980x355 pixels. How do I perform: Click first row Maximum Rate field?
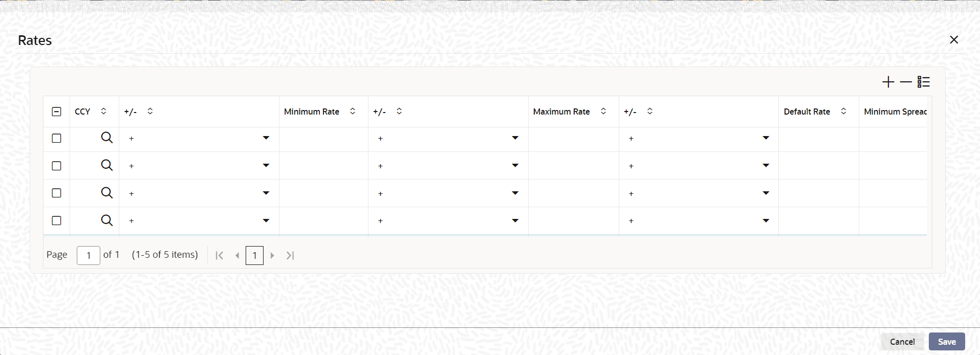coord(574,139)
